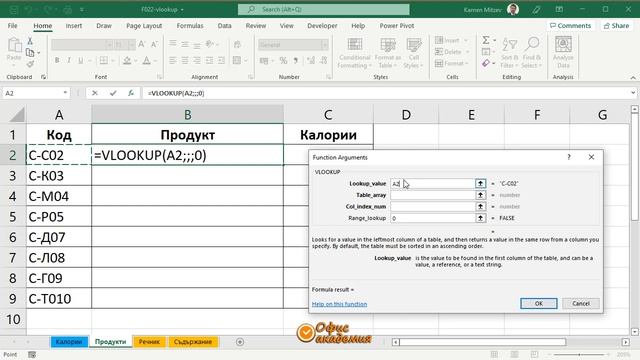Image resolution: width=640 pixels, height=360 pixels.
Task: Click the Clear eraser icon in Editing
Action: point(486,63)
